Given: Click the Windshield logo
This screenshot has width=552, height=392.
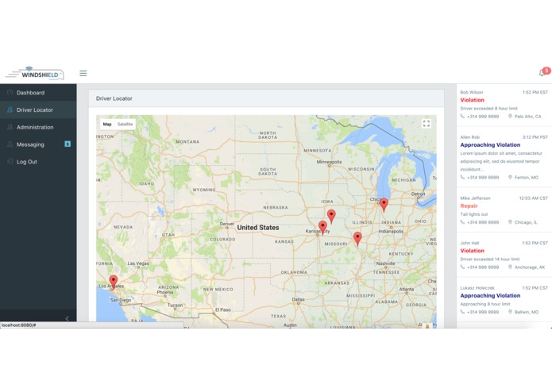Looking at the screenshot, I should 35,74.
